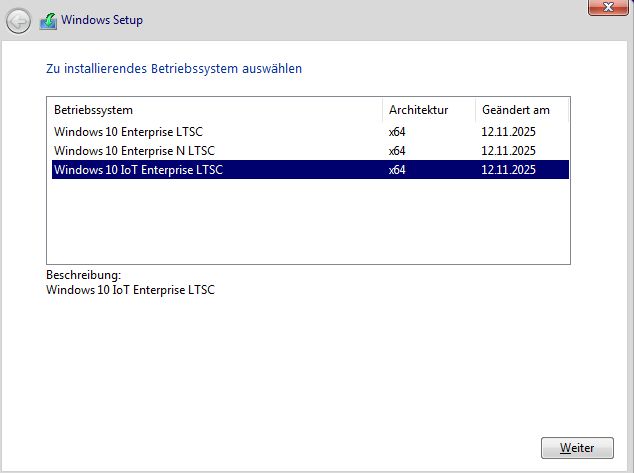Click the Geändert am column header
Screen dimensions: 634x473
522,110
